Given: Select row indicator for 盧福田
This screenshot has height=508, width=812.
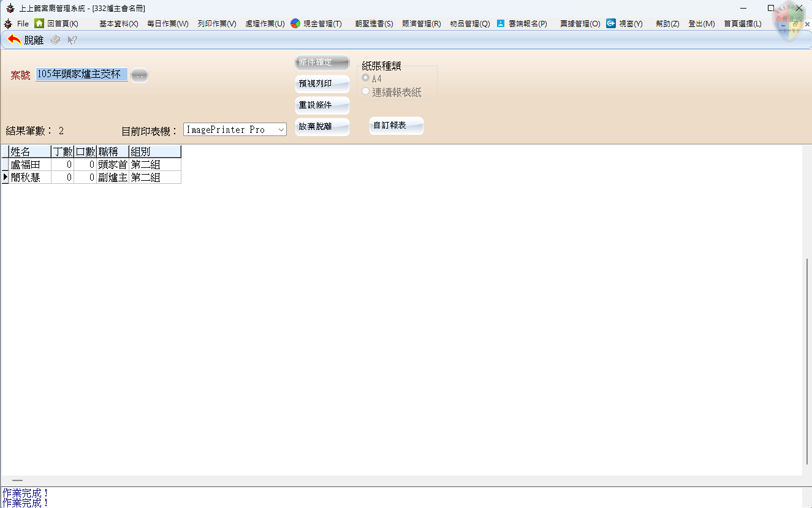Looking at the screenshot, I should tap(5, 164).
